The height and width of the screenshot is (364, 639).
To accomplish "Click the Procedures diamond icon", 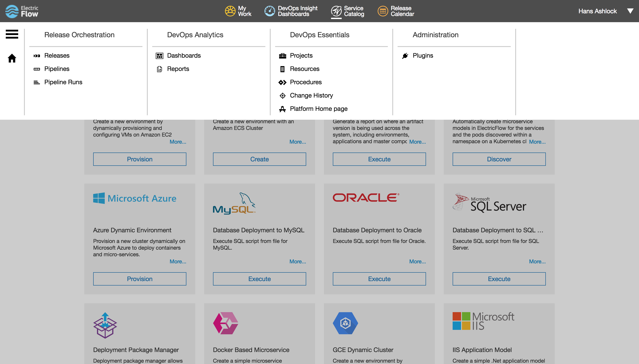I will pyautogui.click(x=282, y=82).
